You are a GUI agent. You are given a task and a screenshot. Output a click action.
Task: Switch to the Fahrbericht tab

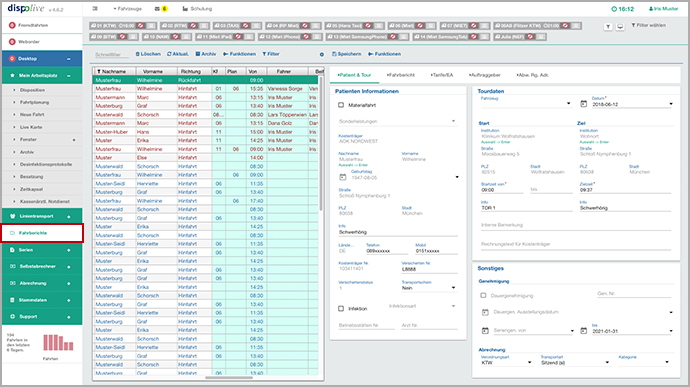(x=401, y=75)
